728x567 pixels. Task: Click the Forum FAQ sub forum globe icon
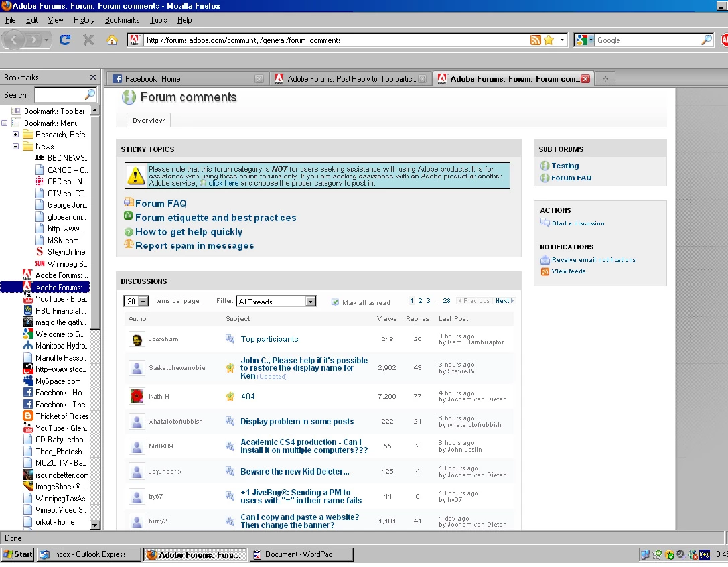(544, 178)
